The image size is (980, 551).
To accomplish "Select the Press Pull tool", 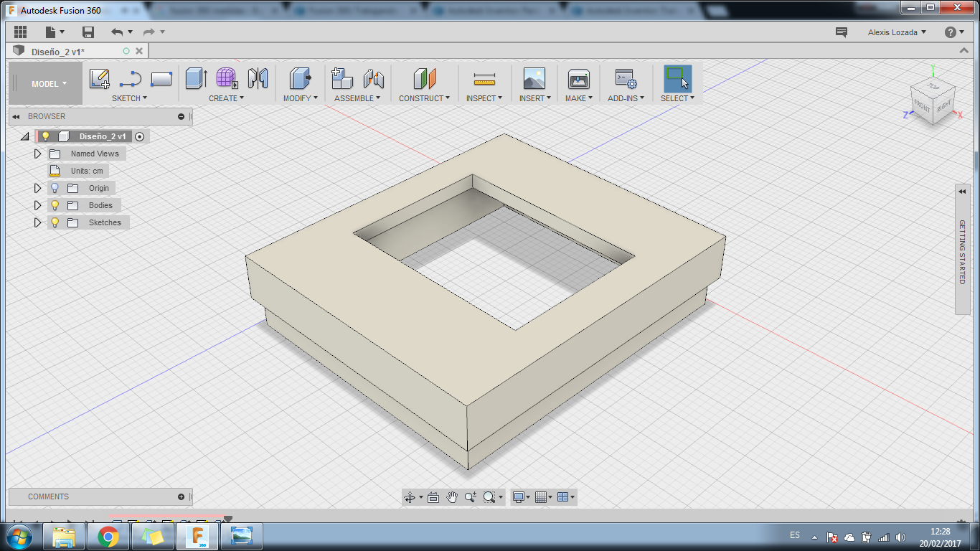I will (300, 78).
